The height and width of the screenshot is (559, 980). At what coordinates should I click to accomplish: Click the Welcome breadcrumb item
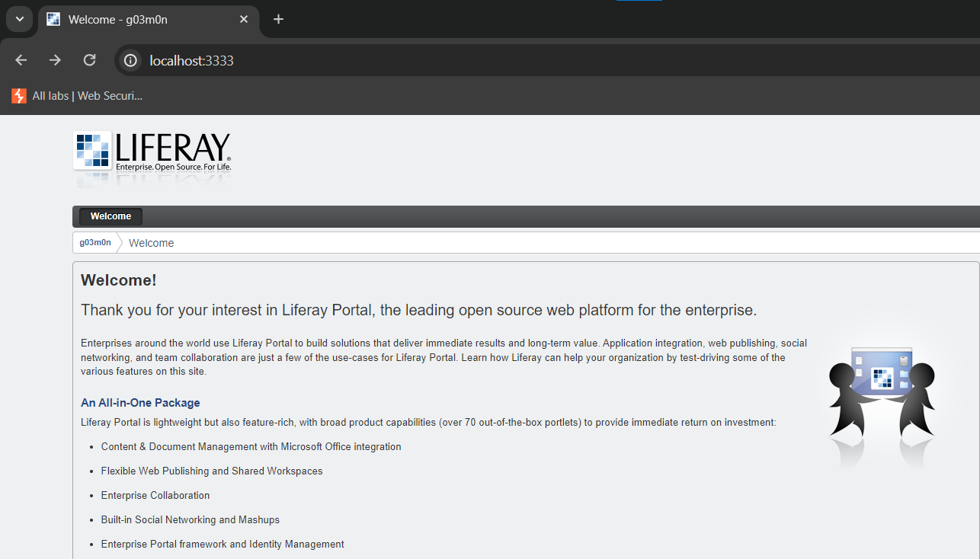click(151, 243)
